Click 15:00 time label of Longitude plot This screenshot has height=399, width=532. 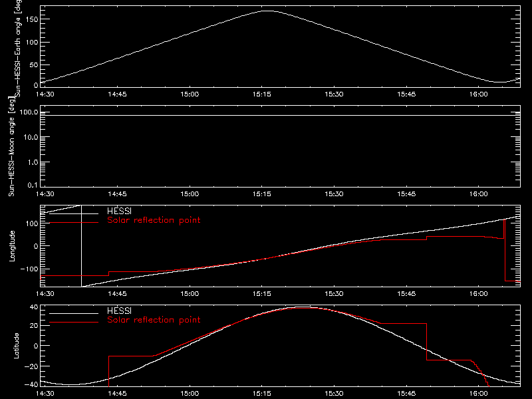pos(190,294)
